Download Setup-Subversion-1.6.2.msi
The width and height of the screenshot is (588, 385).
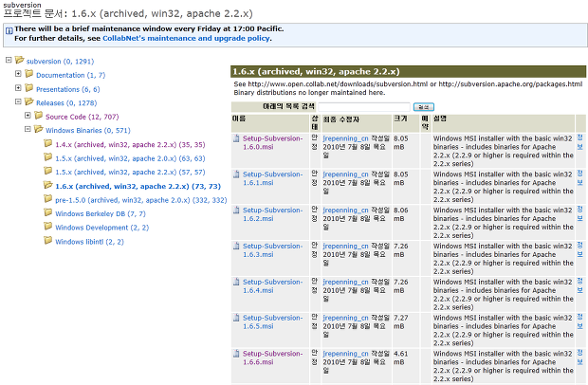[272, 214]
